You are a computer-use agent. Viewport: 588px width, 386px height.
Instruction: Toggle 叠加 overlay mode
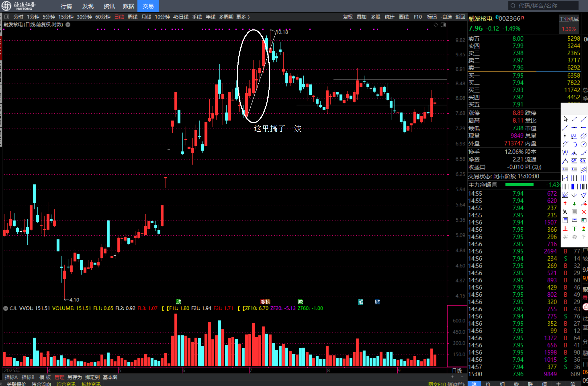pos(361,17)
